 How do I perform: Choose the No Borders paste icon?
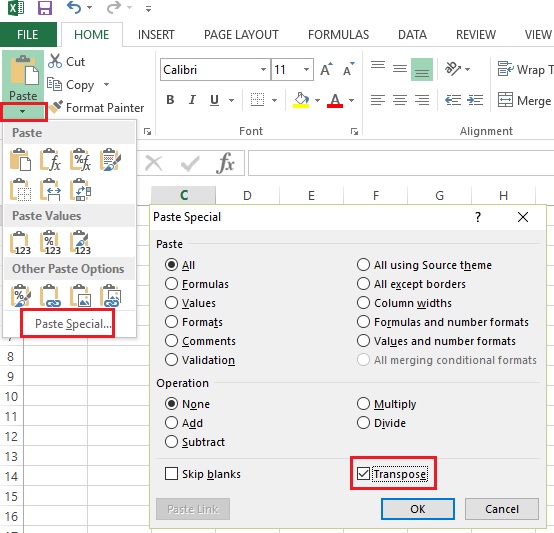click(20, 190)
